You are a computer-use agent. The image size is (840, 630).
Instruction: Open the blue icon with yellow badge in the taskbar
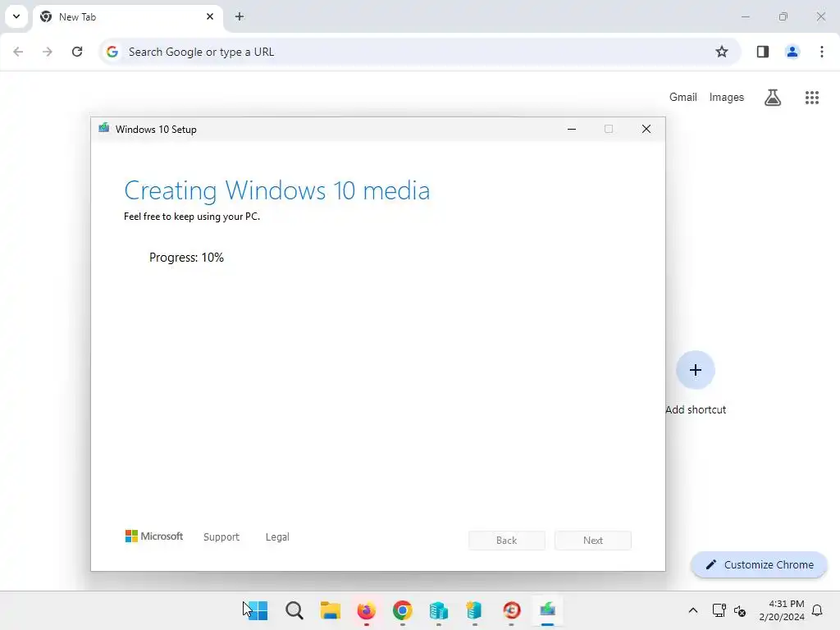coord(475,610)
